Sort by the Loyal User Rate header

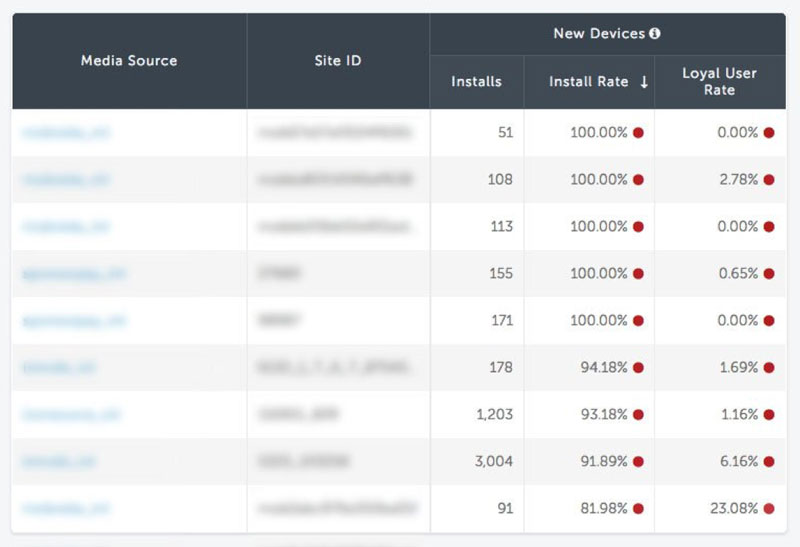point(719,81)
